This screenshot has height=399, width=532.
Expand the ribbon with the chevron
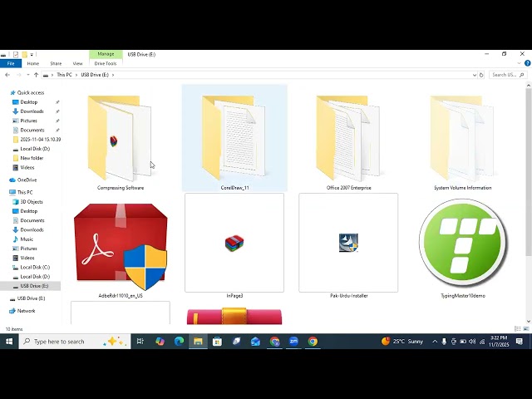coord(519,63)
